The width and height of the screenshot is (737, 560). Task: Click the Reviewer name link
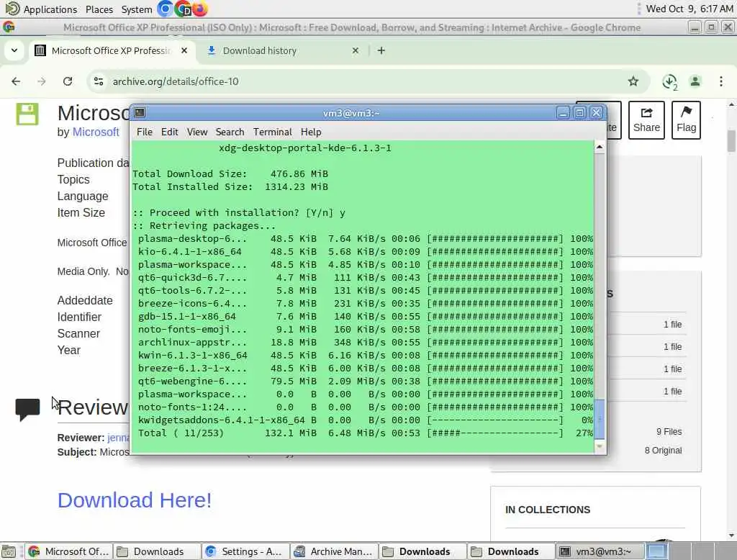(x=118, y=438)
